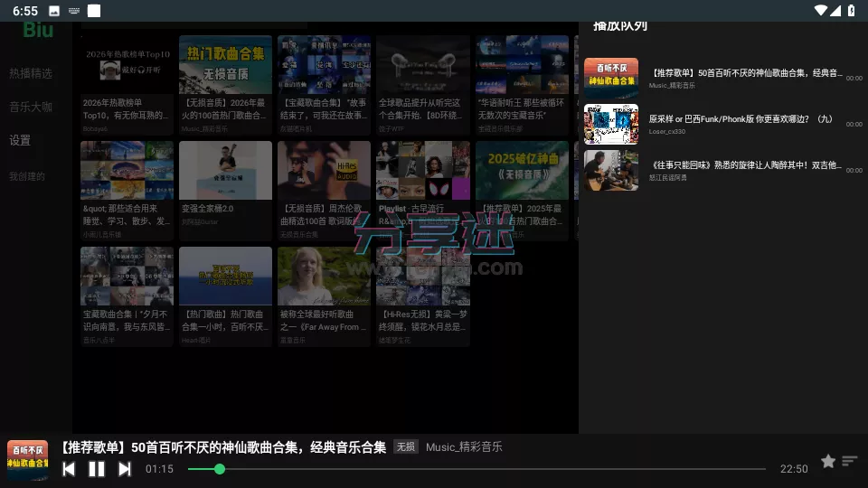Click the keyboard icon in status bar
The height and width of the screenshot is (488, 868).
coord(73,11)
